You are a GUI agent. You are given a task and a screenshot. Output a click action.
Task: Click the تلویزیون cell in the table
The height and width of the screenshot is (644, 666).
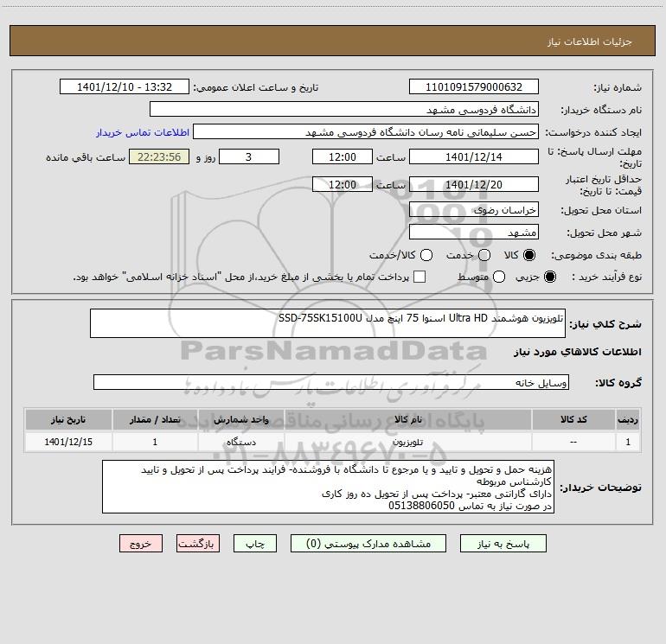(x=407, y=442)
